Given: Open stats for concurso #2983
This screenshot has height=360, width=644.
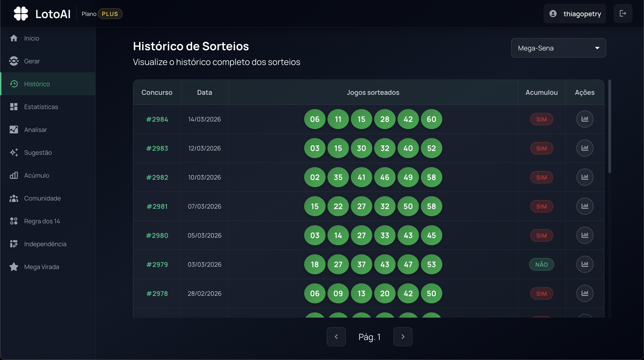Looking at the screenshot, I should click(x=585, y=148).
